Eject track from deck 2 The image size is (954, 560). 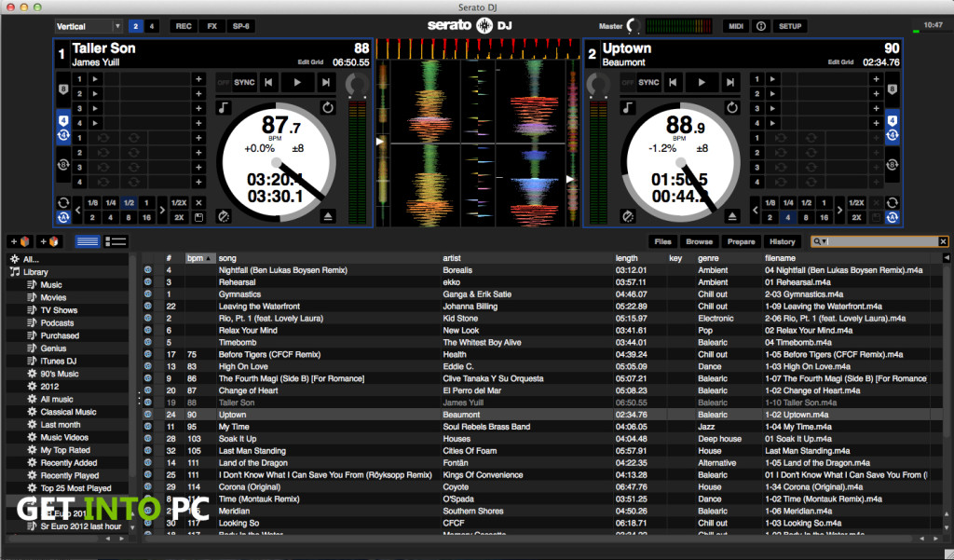click(732, 216)
